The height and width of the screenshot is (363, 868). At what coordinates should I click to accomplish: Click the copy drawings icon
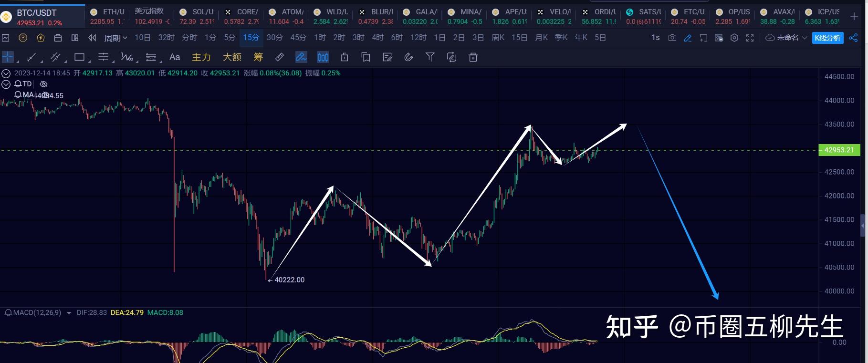(x=366, y=57)
